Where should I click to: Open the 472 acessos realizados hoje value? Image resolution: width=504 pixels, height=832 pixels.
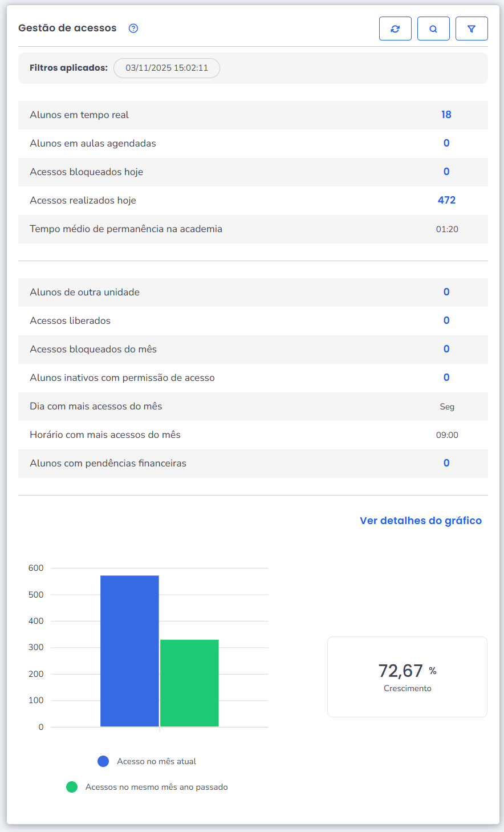coord(446,200)
